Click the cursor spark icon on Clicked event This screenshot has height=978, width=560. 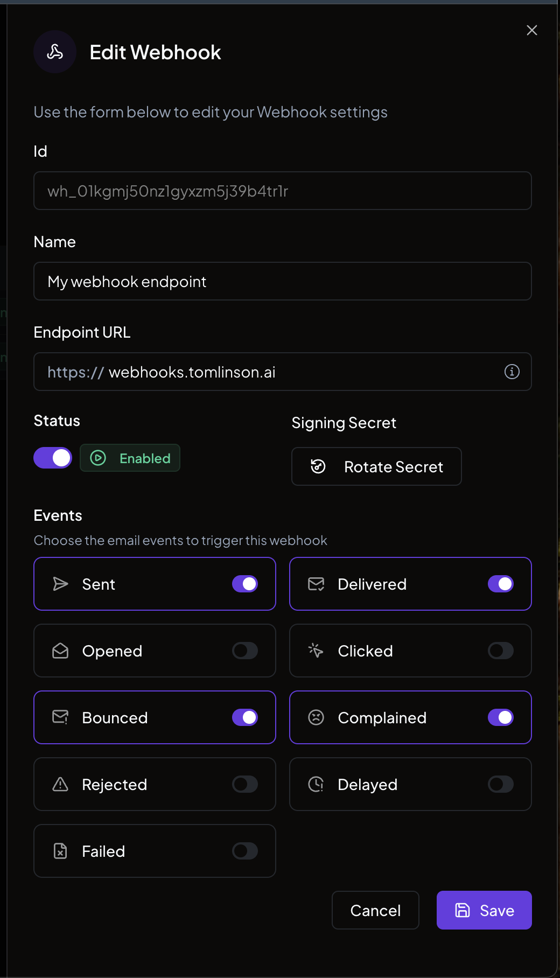tap(316, 651)
